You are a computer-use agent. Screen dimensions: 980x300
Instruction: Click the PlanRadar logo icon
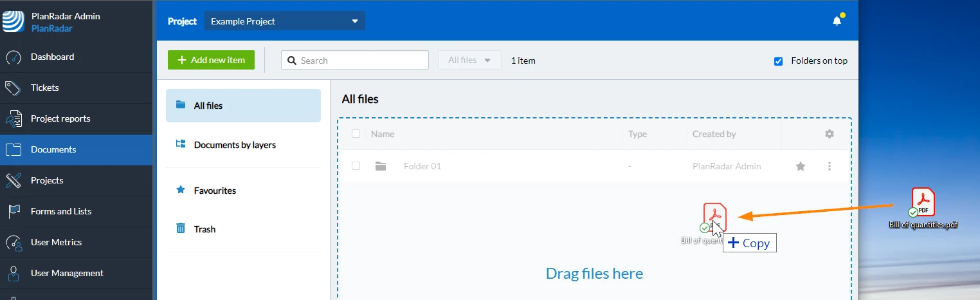point(14,21)
